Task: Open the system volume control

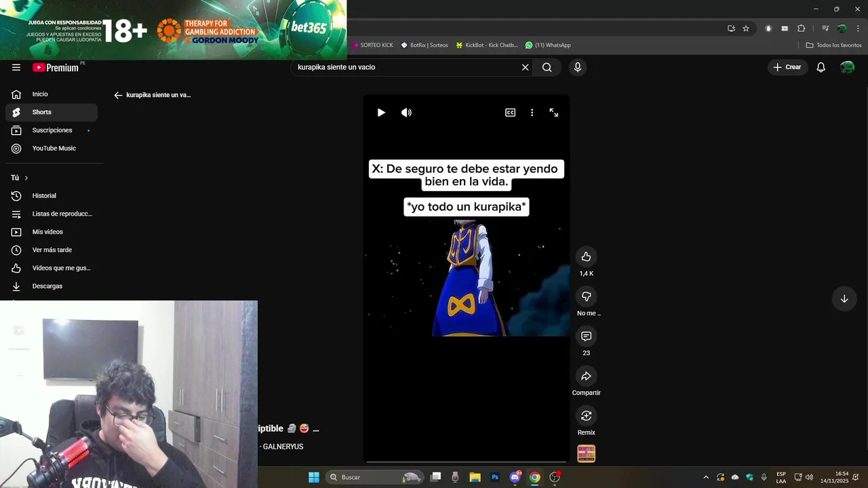Action: pos(809,477)
